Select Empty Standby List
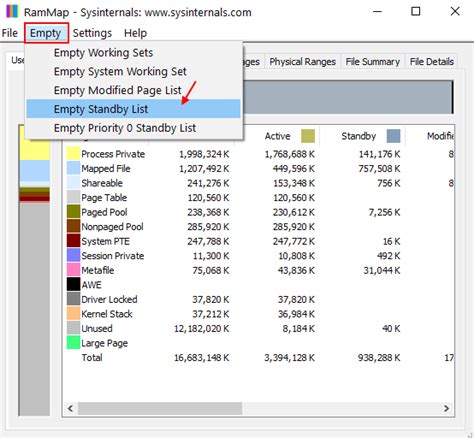Viewport: 474px width, 438px height. click(133, 109)
